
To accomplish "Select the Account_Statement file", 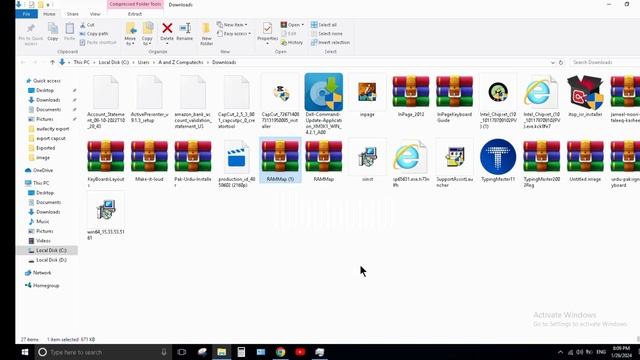I will pyautogui.click(x=106, y=102).
